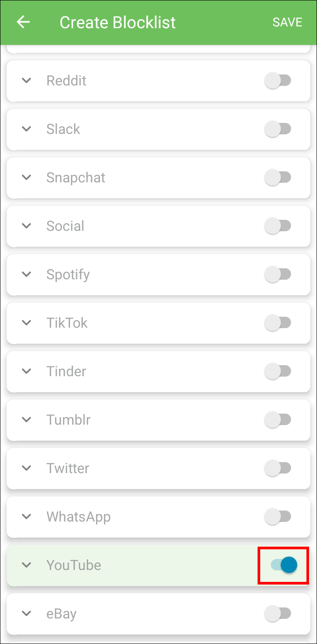This screenshot has height=644, width=317.
Task: Expand the eBay chevron
Action: (27, 614)
